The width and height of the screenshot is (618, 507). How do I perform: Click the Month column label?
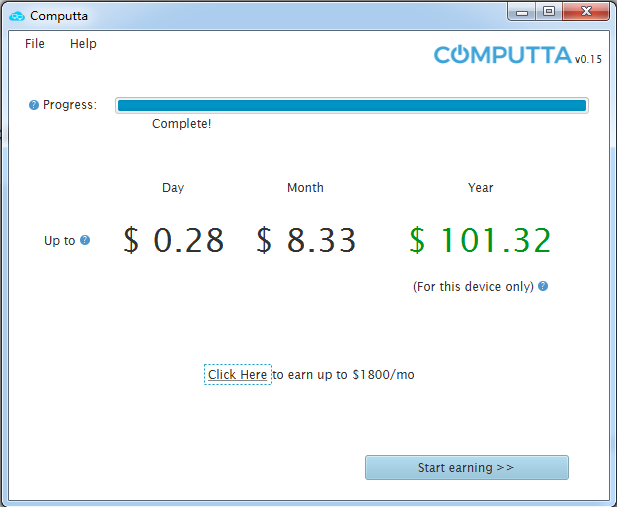click(305, 188)
